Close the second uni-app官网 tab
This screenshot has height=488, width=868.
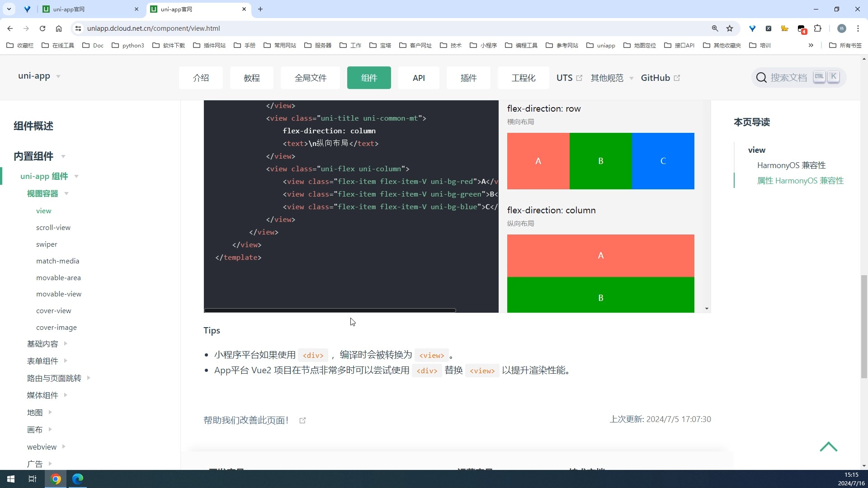click(244, 9)
